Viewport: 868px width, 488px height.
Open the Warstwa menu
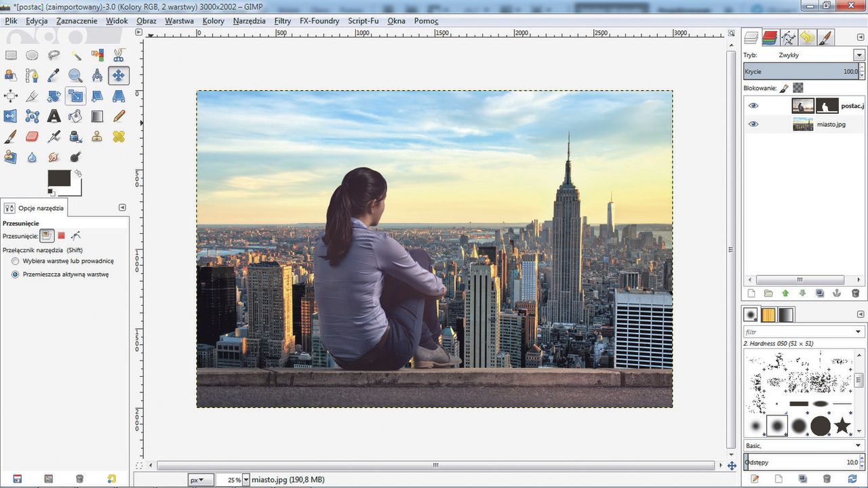pos(179,21)
